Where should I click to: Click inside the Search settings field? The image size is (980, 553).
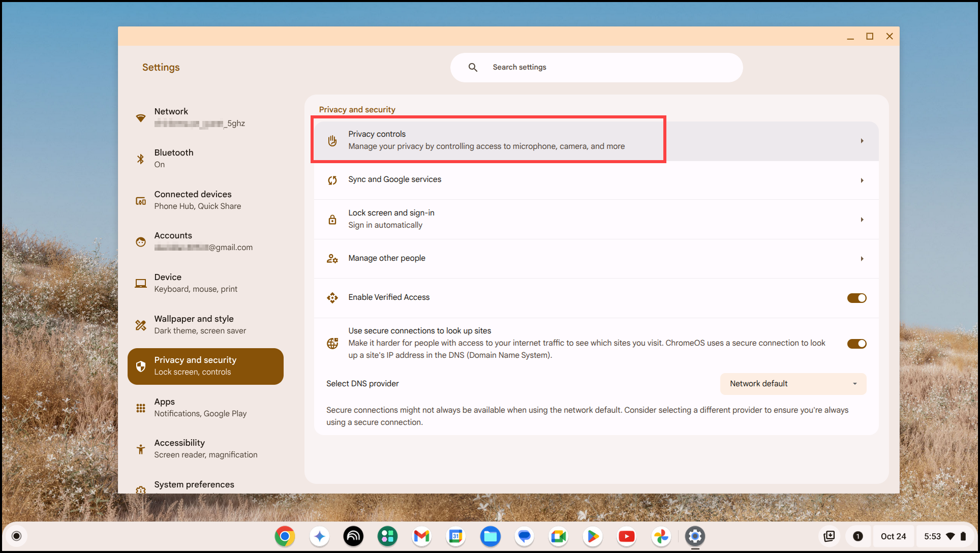pyautogui.click(x=596, y=67)
